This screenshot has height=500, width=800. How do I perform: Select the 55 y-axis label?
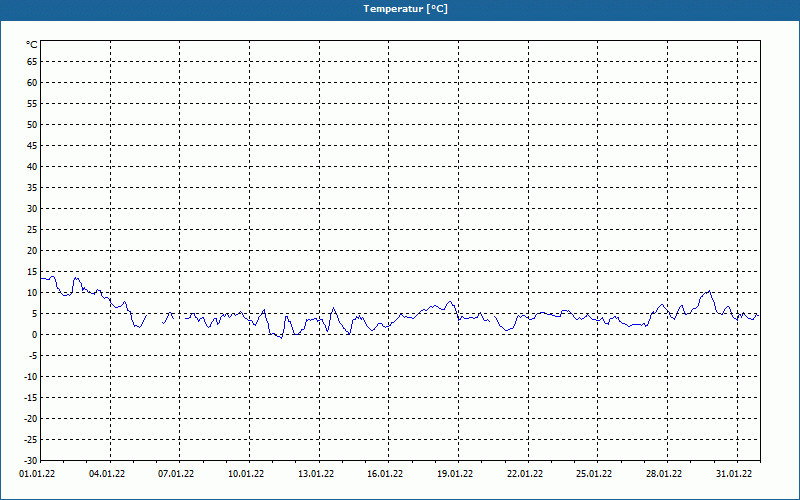pos(32,104)
